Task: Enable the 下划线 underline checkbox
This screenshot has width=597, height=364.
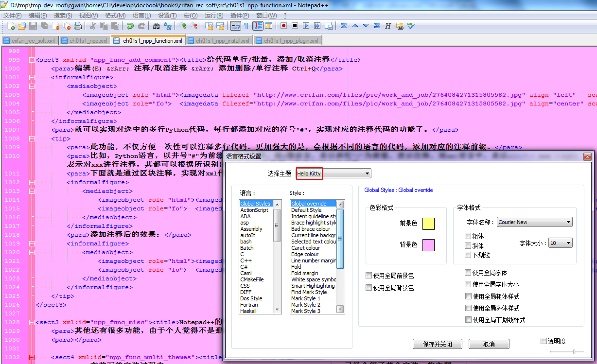Action: (x=468, y=255)
